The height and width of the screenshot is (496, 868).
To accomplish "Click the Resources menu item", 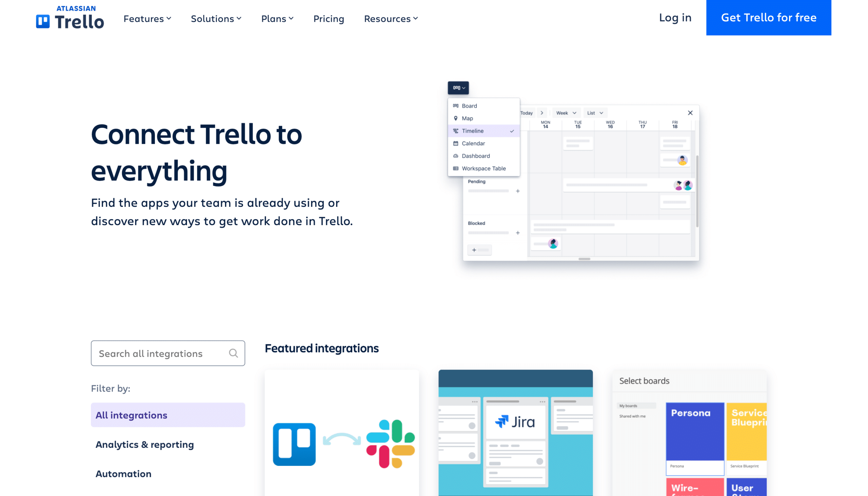I will (x=390, y=18).
